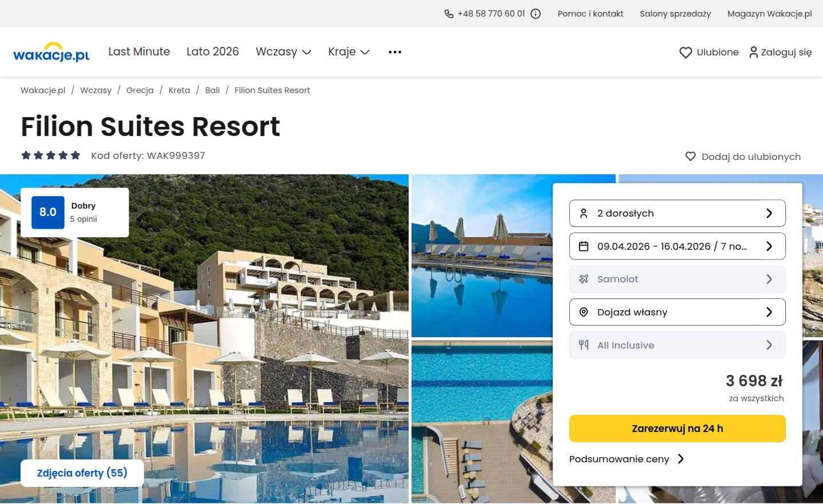This screenshot has height=504, width=823.
Task: Open the Lato 2026 menu item
Action: [x=213, y=51]
